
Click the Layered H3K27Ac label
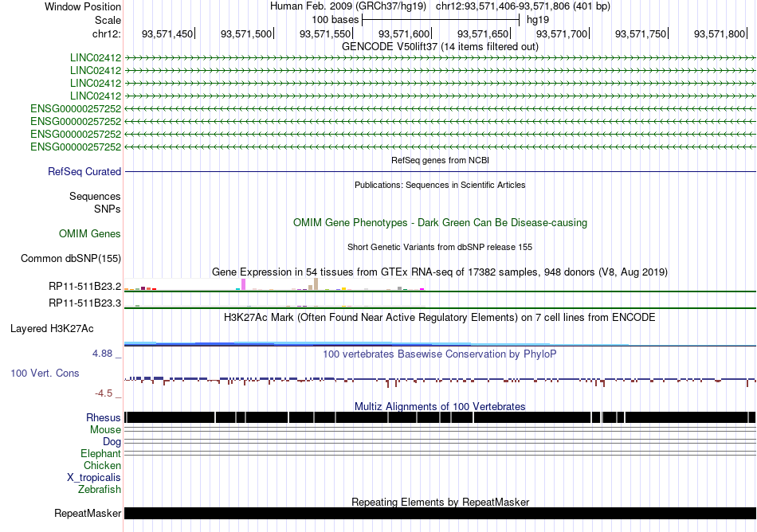click(52, 329)
